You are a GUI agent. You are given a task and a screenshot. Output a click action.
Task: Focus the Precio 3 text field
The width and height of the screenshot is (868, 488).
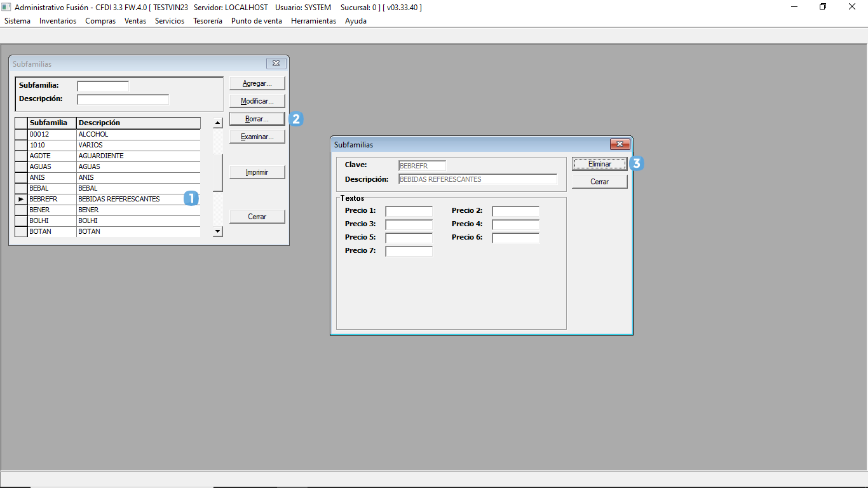point(409,224)
